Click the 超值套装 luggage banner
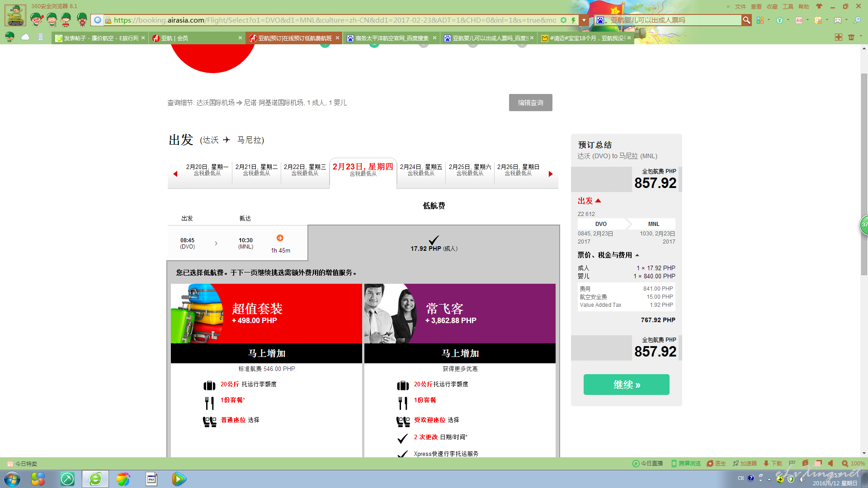The height and width of the screenshot is (488, 868). point(266,314)
